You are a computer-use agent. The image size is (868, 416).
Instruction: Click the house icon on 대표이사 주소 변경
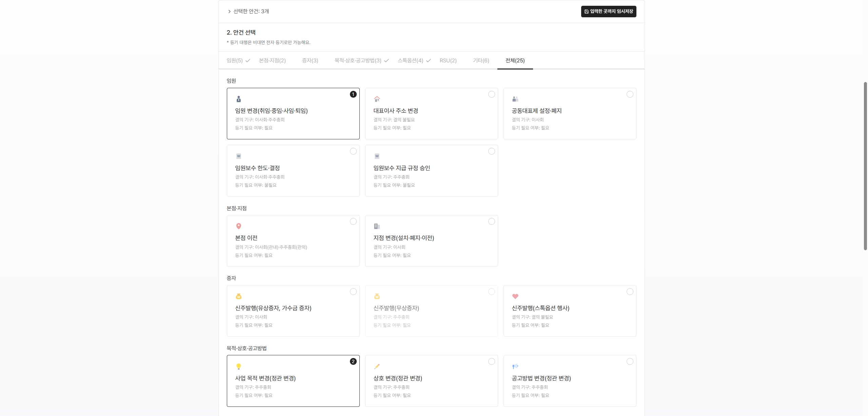[377, 99]
